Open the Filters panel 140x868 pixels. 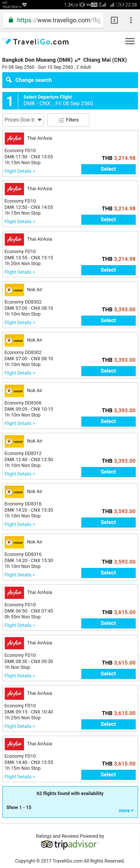68,120
